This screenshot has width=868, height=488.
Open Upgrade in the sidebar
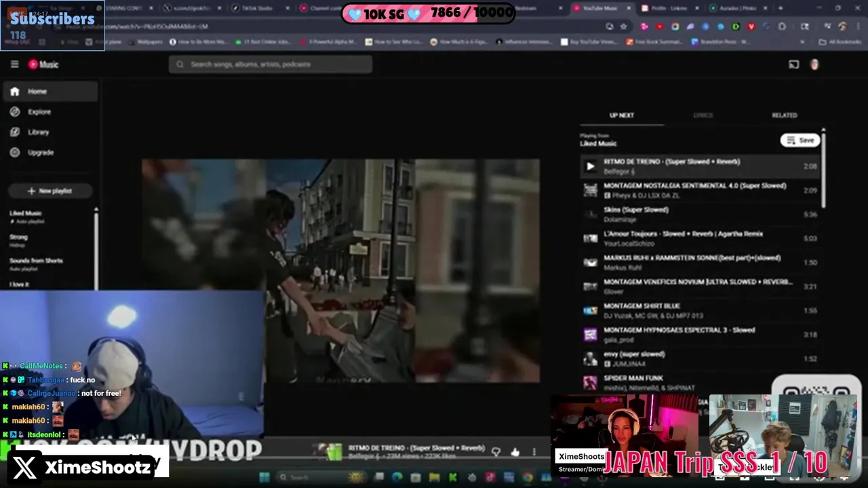pyautogui.click(x=50, y=152)
